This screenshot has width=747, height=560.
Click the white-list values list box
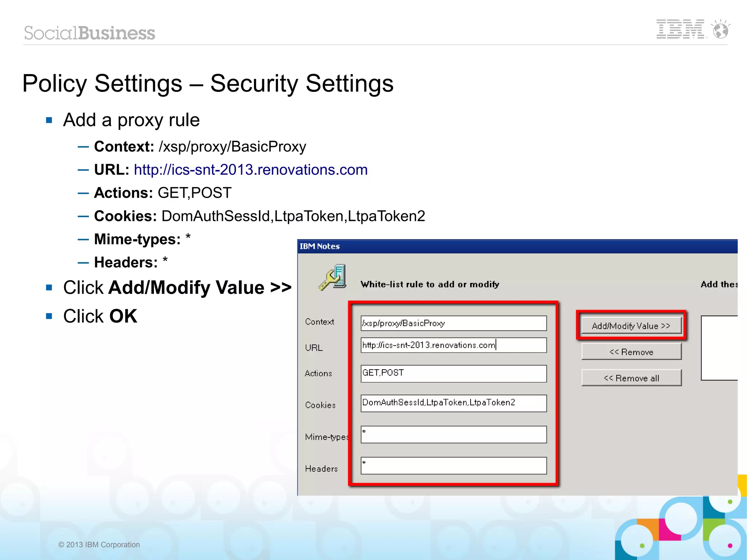pyautogui.click(x=719, y=348)
